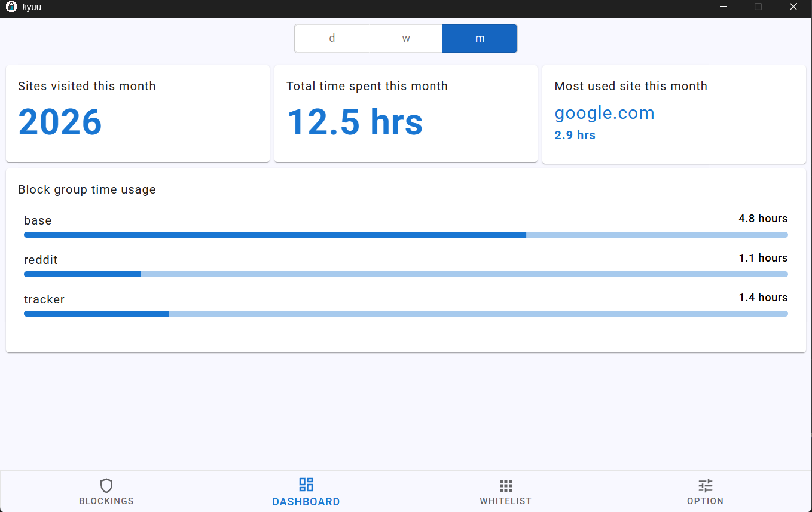The image size is (812, 512).
Task: Click the Jiyuu app logo in title bar
Action: (x=11, y=7)
